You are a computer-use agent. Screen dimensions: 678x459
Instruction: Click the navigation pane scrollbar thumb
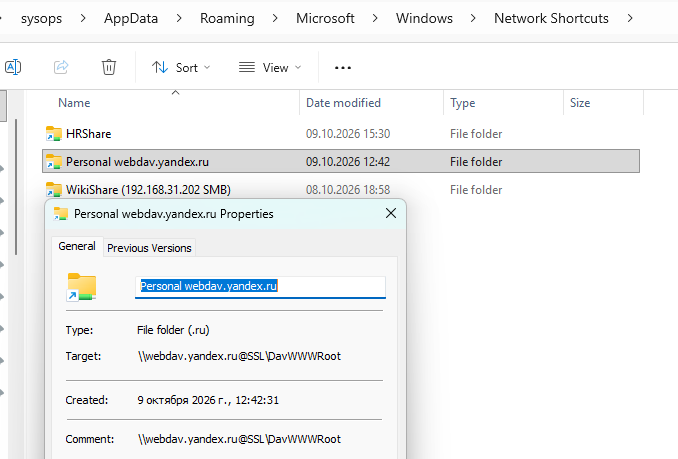click(16, 187)
